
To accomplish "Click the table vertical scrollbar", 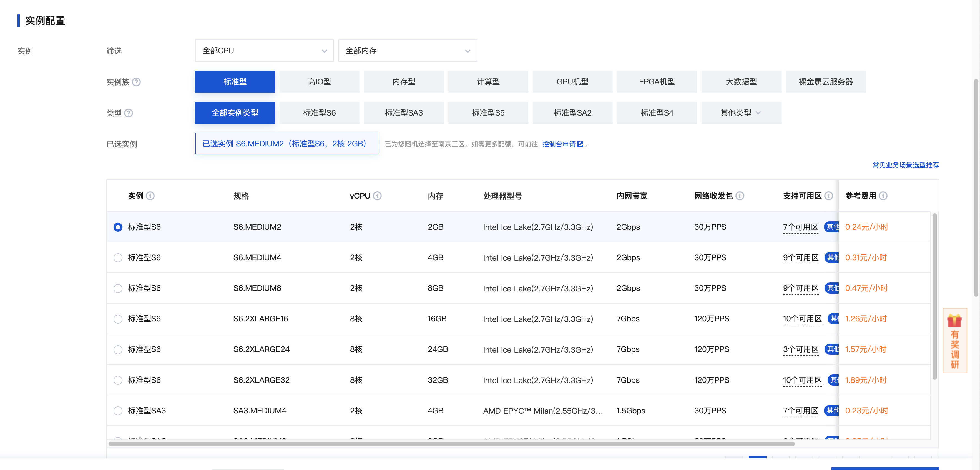I will [934, 296].
